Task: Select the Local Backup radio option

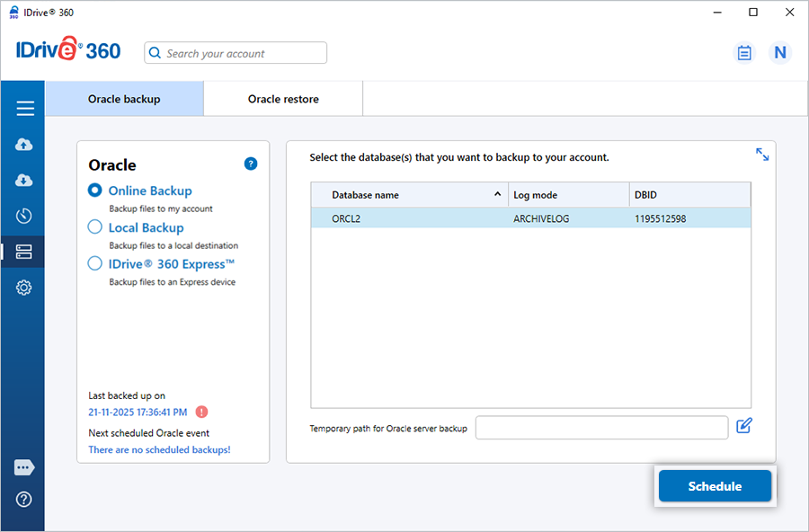Action: pos(95,227)
